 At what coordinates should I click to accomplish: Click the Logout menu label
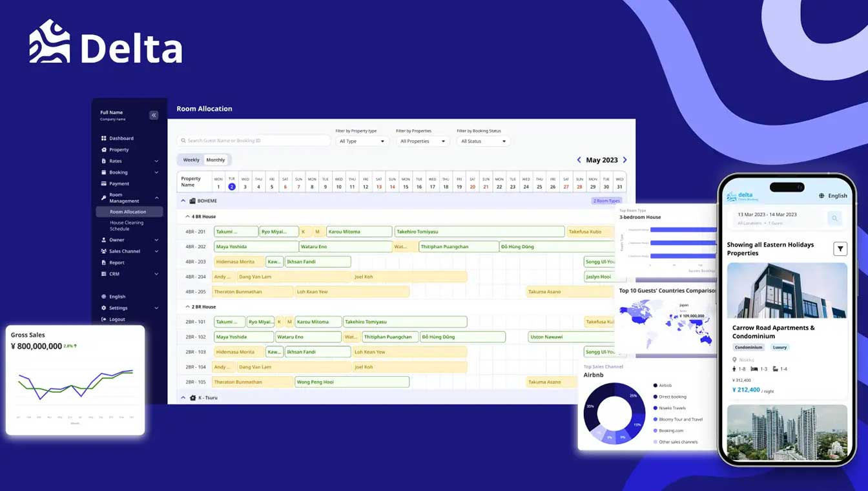[x=117, y=319]
